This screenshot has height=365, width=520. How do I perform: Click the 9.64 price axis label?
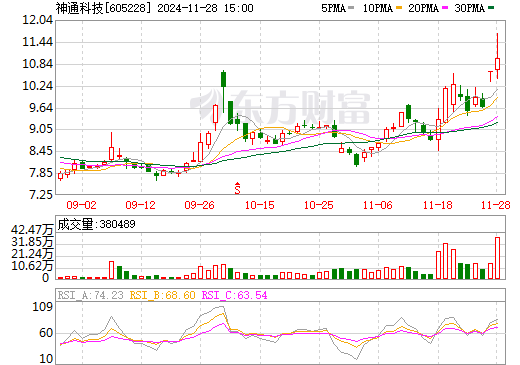41,108
